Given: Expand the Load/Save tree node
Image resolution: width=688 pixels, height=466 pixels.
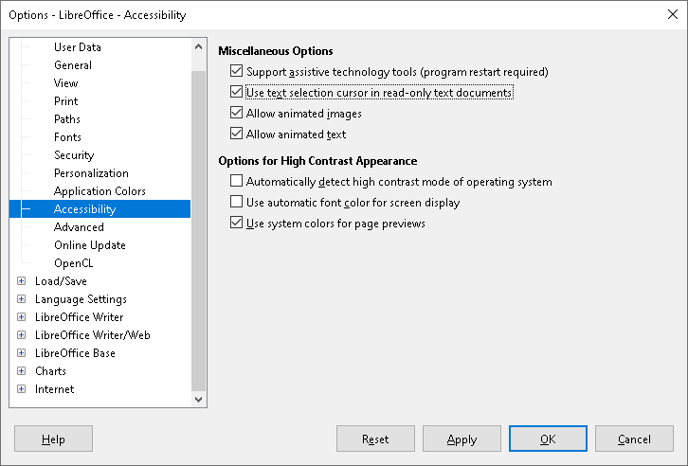Looking at the screenshot, I should (x=21, y=281).
